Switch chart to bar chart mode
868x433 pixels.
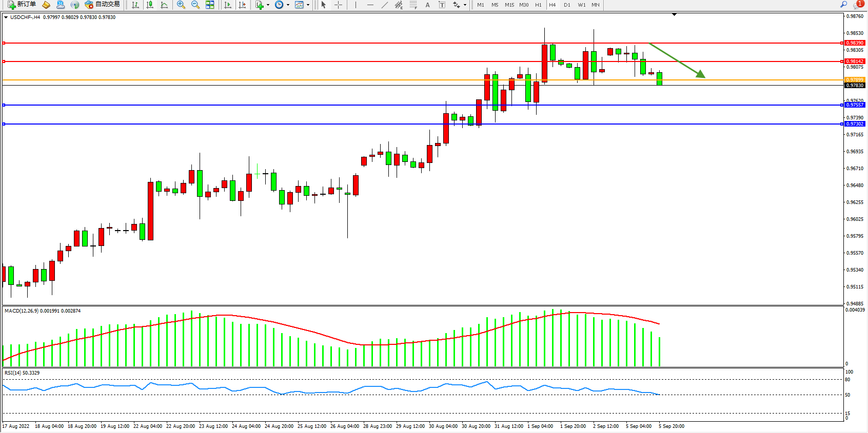tap(135, 5)
